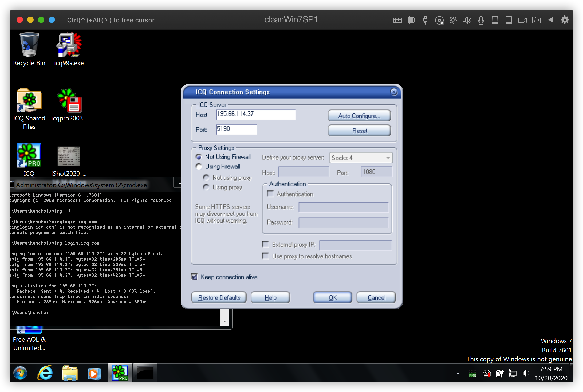The width and height of the screenshot is (583, 392).
Task: Select the icq99a.exe installer icon
Action: [69, 49]
